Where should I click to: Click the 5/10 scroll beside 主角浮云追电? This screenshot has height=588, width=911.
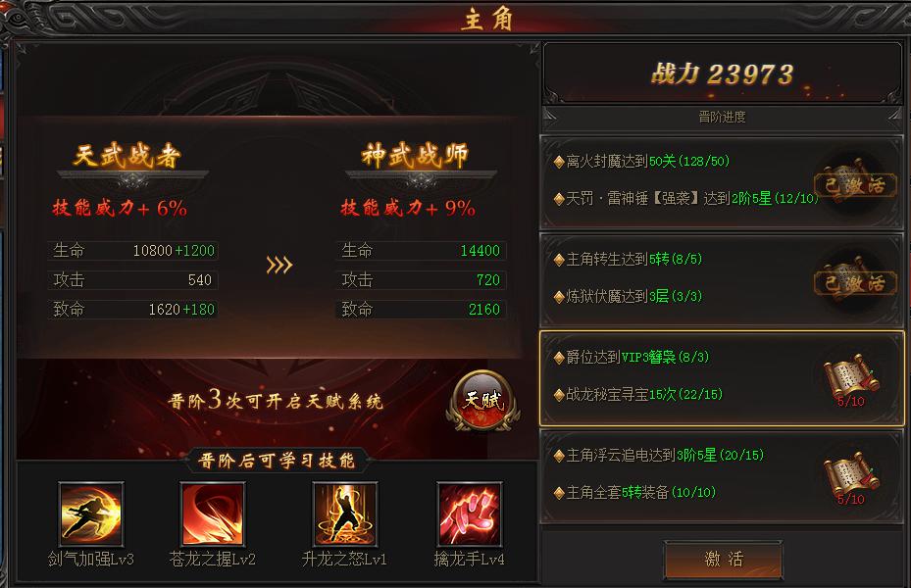[851, 477]
